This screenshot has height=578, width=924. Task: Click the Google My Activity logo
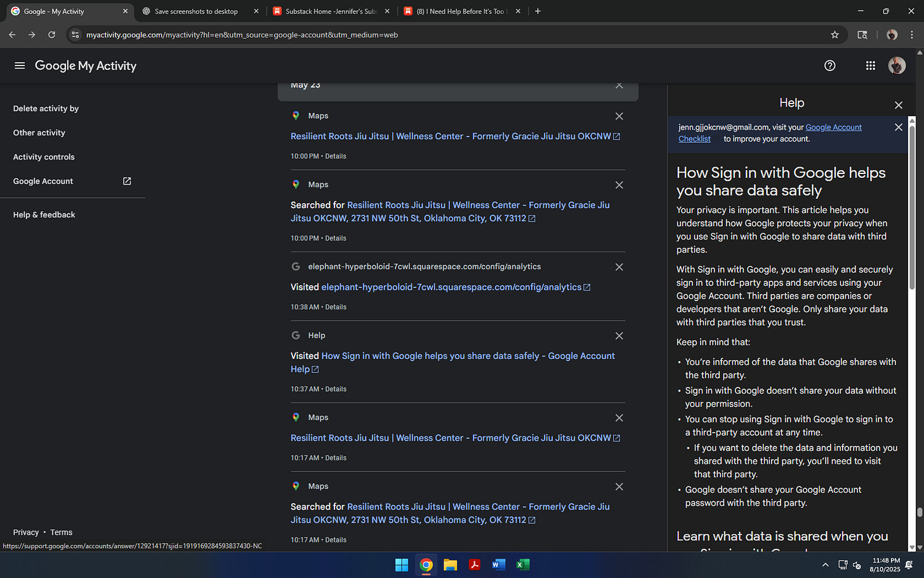tap(86, 65)
